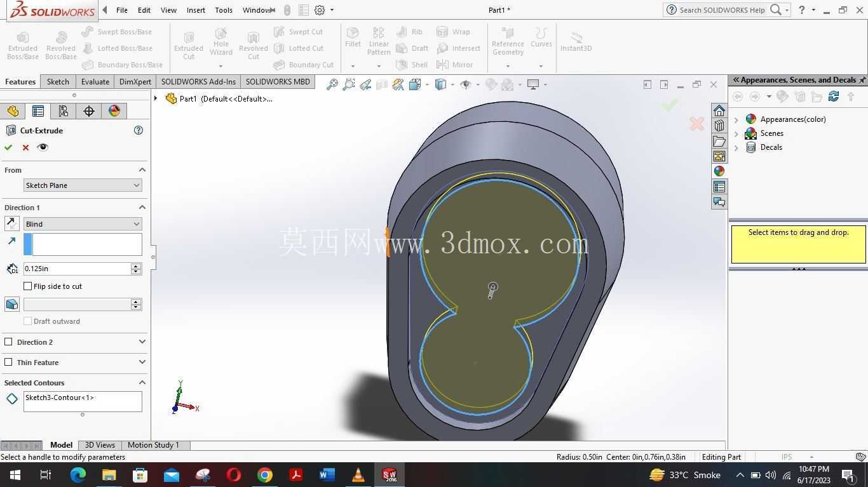Screen dimensions: 868x487
Task: Expand the Scenes tree node
Action: point(736,133)
